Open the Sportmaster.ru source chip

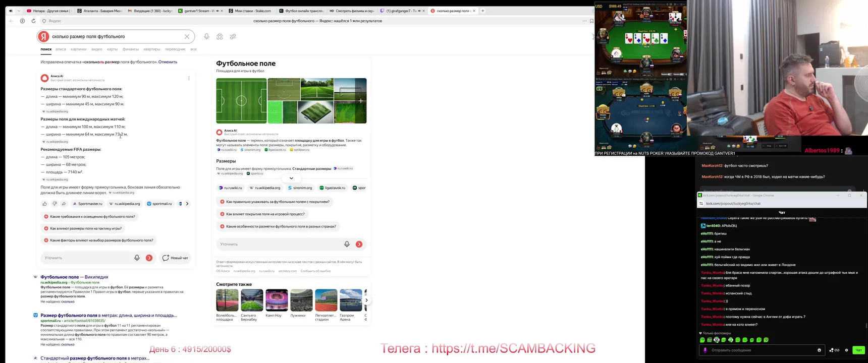[87, 204]
